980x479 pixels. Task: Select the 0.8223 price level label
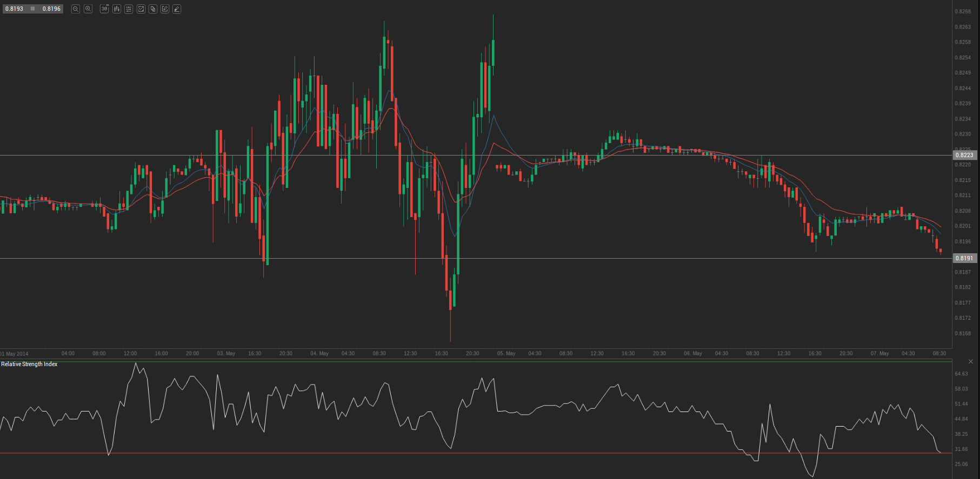pyautogui.click(x=964, y=155)
